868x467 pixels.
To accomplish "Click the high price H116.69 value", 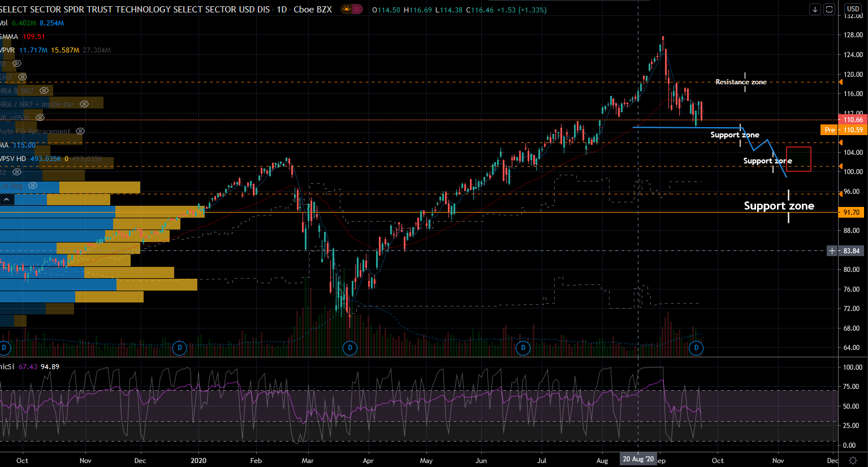I will pyautogui.click(x=418, y=10).
